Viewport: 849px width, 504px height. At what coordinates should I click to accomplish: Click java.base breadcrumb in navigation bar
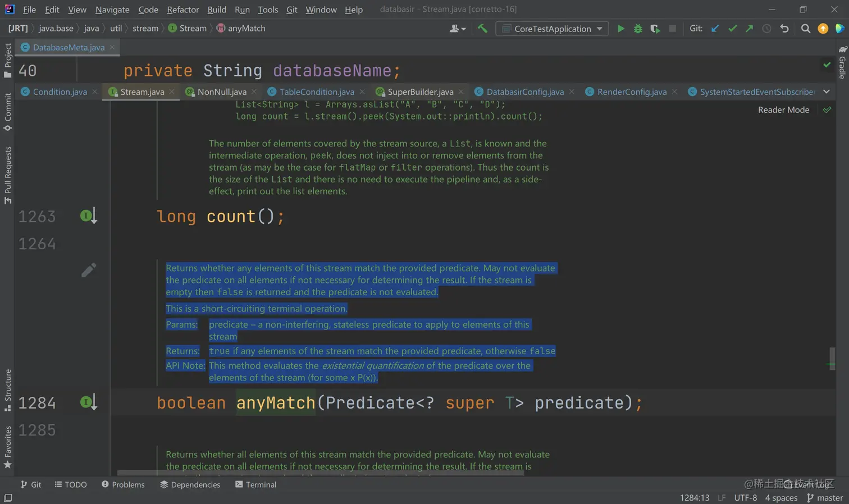tap(56, 28)
